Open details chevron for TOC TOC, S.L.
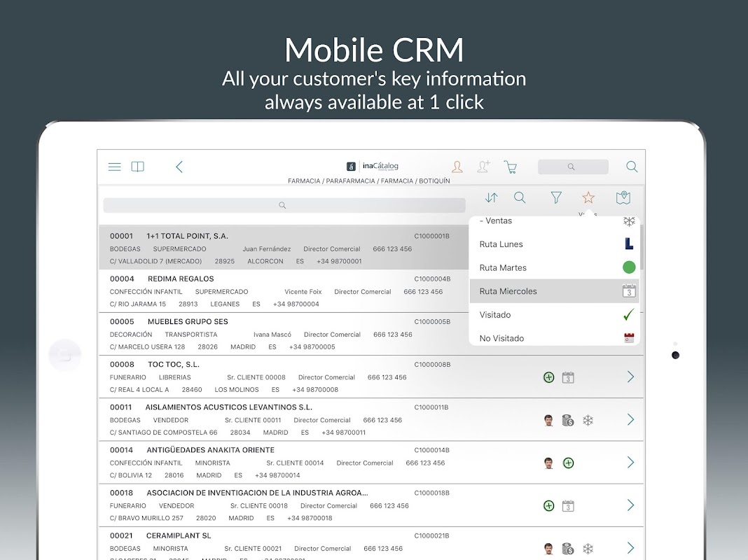Viewport: 748px width, 560px height. 630,377
